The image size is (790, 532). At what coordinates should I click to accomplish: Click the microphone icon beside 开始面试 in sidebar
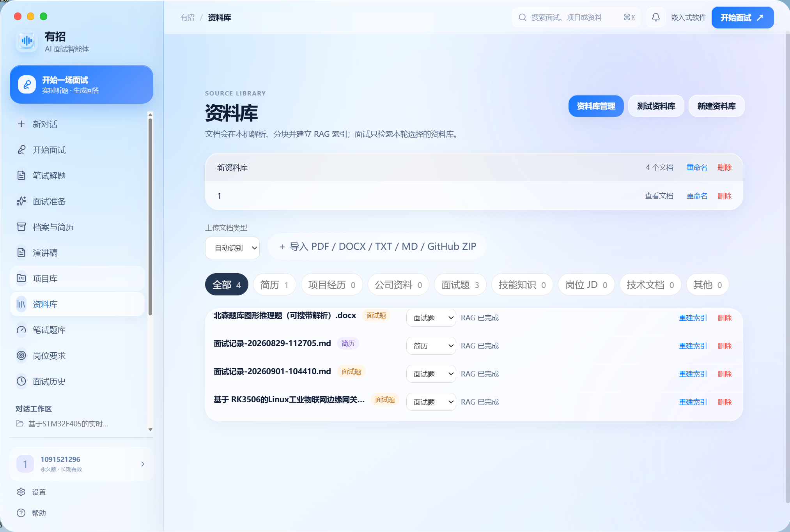pos(21,150)
